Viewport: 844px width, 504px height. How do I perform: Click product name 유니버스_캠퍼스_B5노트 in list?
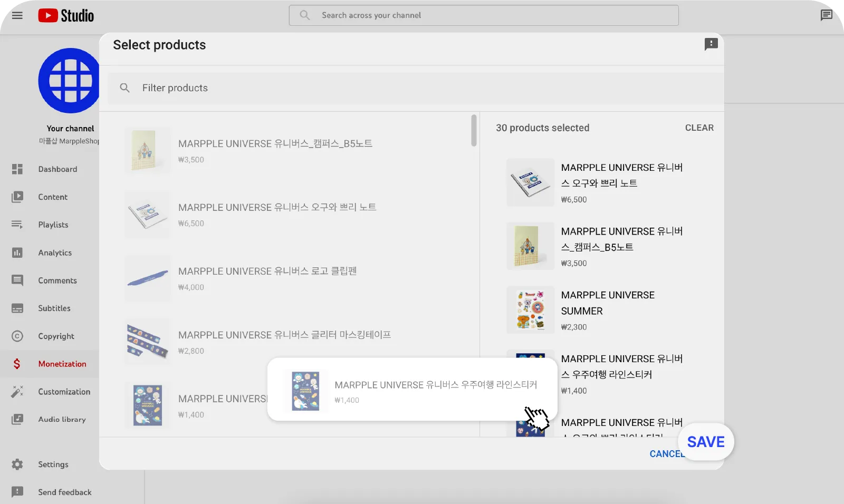pos(275,143)
